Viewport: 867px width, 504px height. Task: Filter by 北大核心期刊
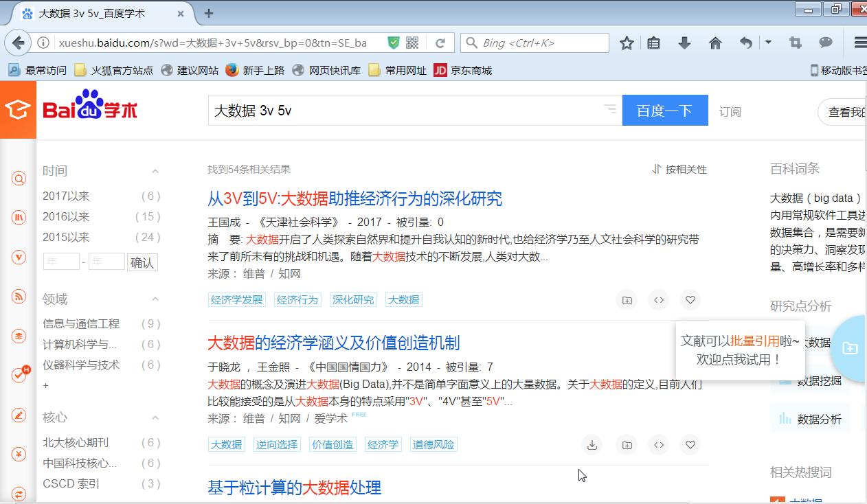[76, 443]
